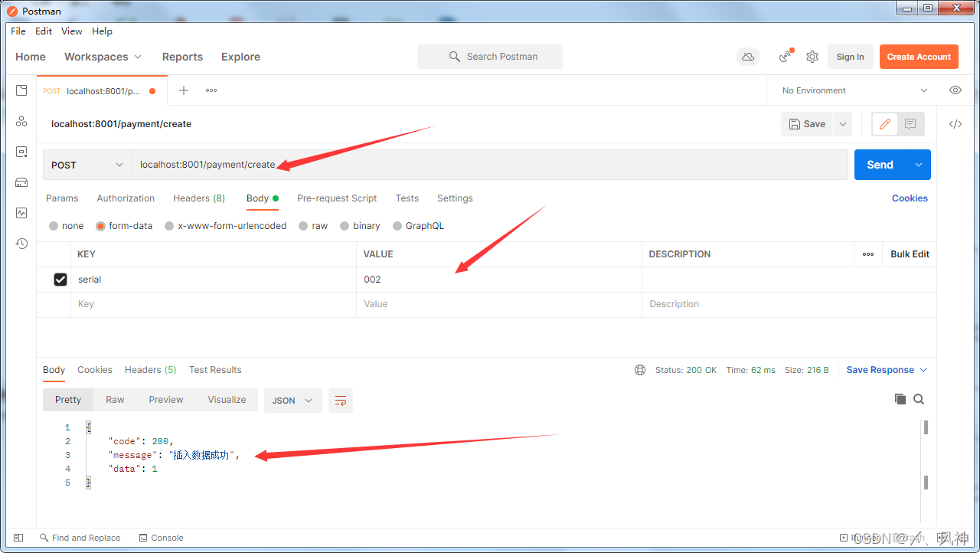
Task: Open the satellite capture requests icon
Action: pyautogui.click(x=786, y=57)
